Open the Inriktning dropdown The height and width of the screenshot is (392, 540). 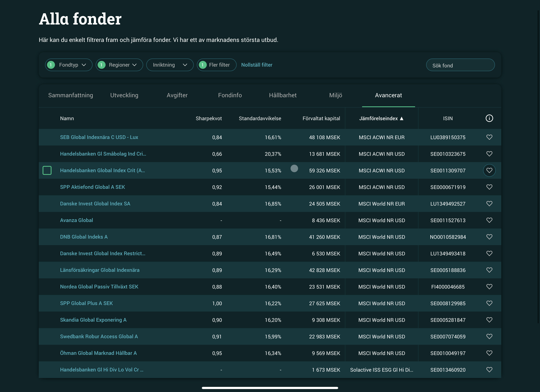(170, 65)
